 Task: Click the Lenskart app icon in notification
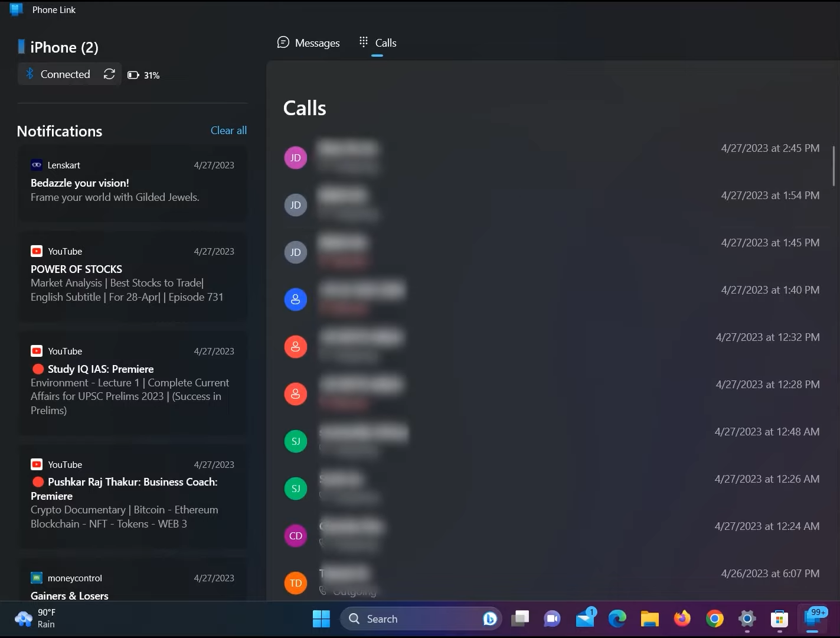pos(37,165)
